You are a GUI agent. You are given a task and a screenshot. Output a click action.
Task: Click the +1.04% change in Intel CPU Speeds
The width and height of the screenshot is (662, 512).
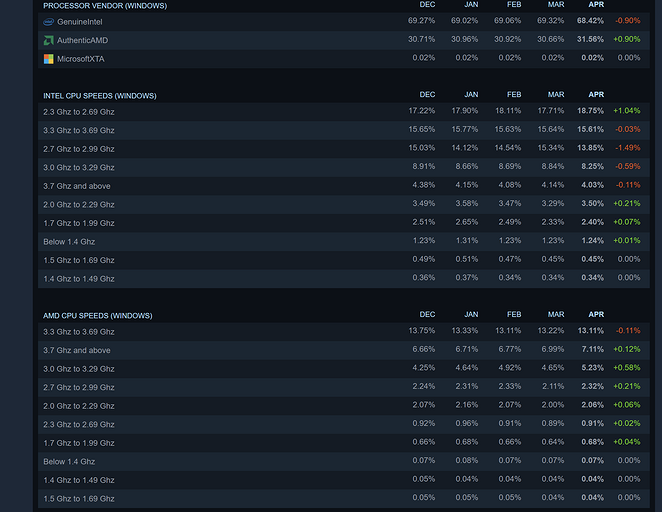(x=626, y=112)
